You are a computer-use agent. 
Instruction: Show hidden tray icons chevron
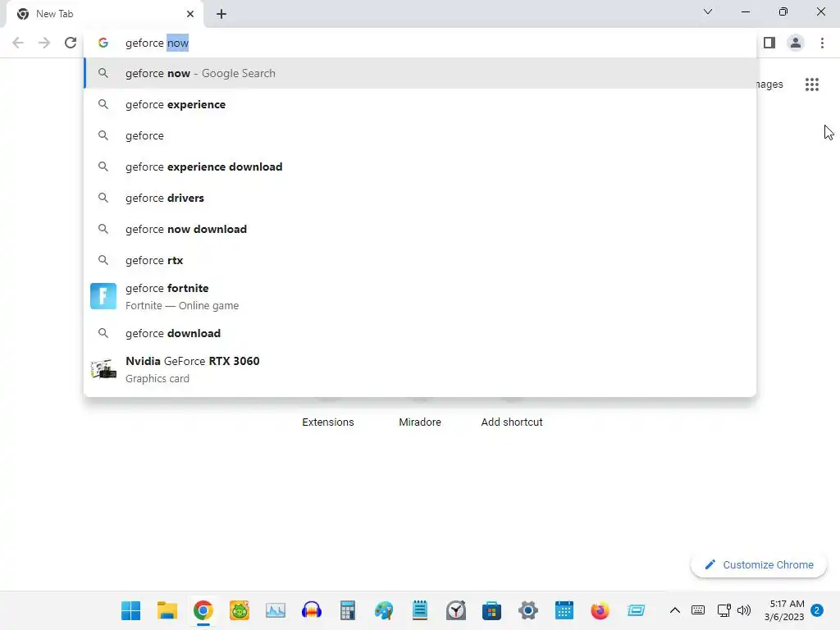click(675, 610)
